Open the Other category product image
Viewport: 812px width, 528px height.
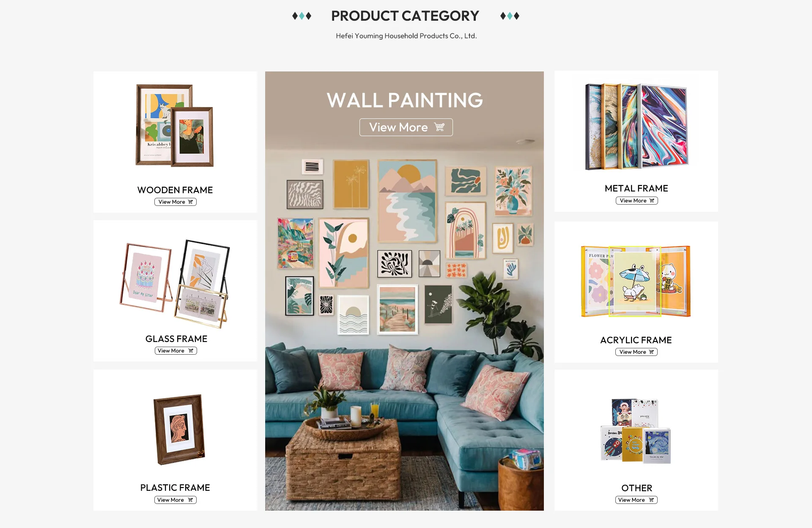[636, 431]
